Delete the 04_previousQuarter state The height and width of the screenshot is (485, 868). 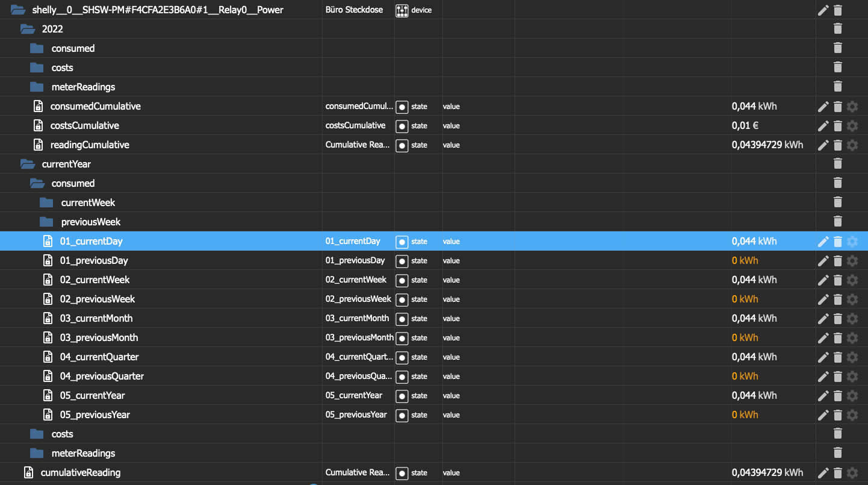click(837, 377)
